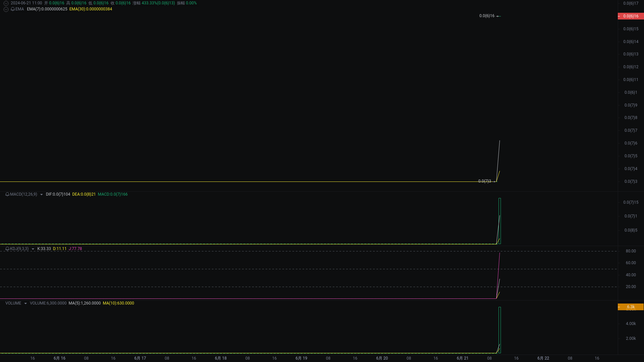Toggle the yellow EMA(30) line label
The width and height of the screenshot is (644, 362).
(90, 9)
